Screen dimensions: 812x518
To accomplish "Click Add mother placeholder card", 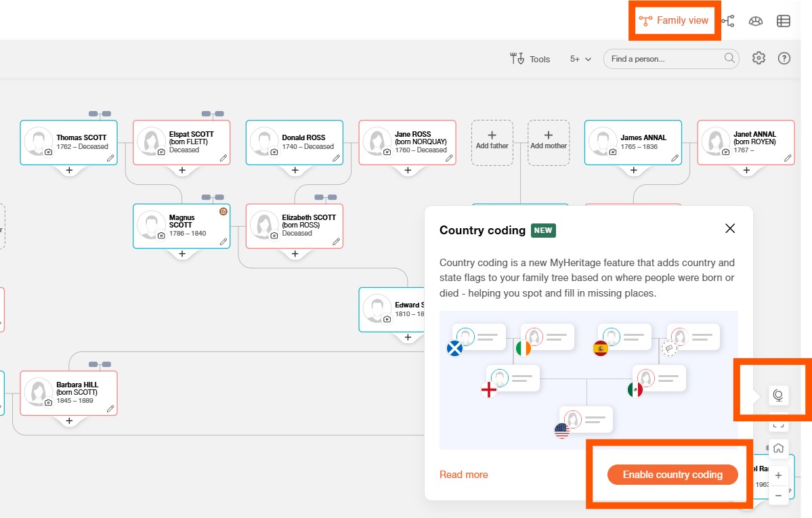I will coord(549,142).
